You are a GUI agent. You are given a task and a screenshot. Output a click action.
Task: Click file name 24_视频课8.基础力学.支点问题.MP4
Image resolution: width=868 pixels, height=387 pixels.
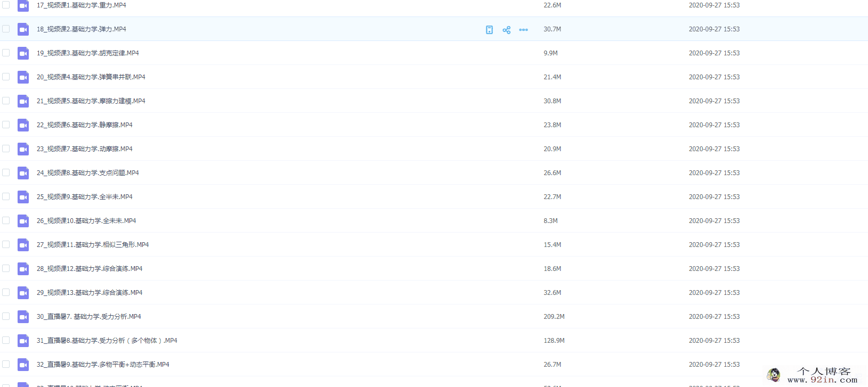(x=88, y=173)
